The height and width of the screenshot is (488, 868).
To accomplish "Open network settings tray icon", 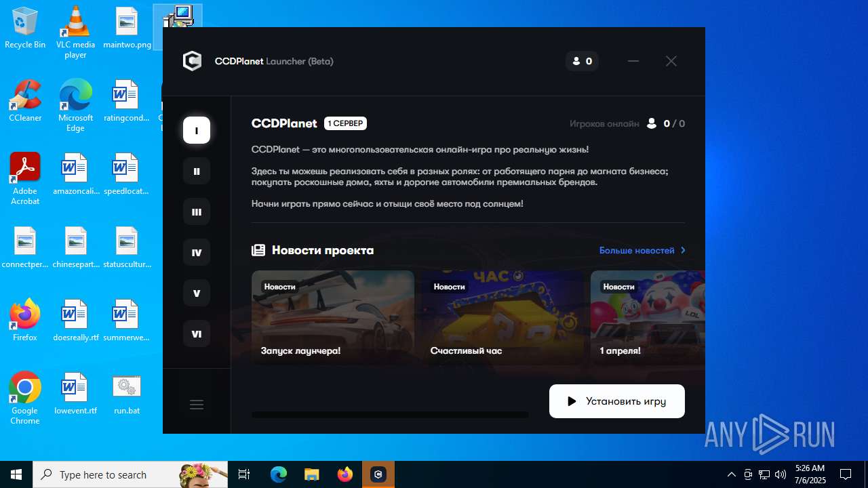I will [764, 474].
